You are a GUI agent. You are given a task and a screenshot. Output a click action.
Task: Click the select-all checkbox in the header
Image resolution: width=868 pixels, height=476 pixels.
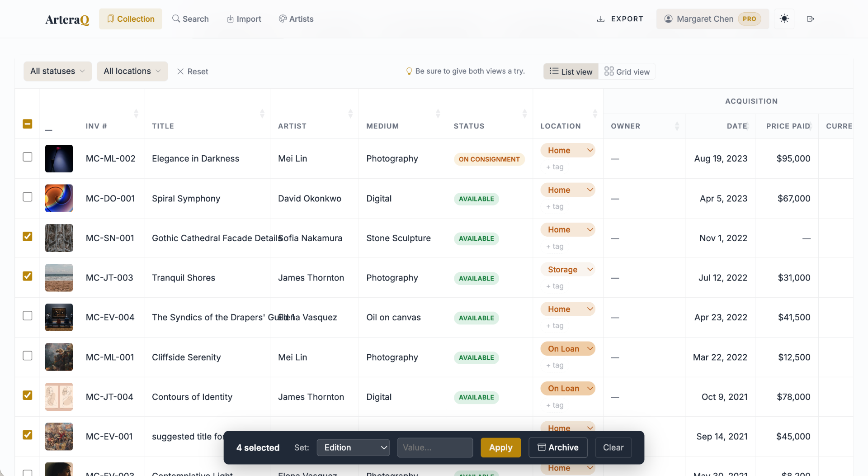(28, 124)
